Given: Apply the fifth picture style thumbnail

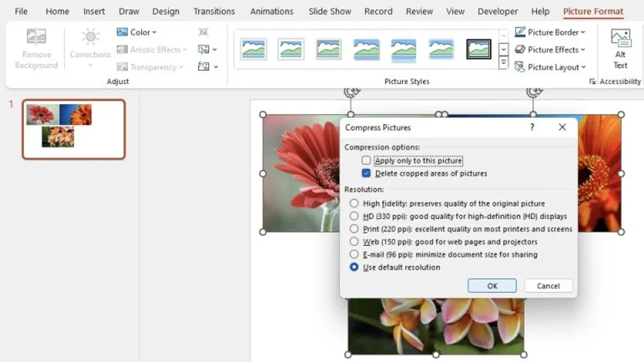Looking at the screenshot, I should [404, 49].
